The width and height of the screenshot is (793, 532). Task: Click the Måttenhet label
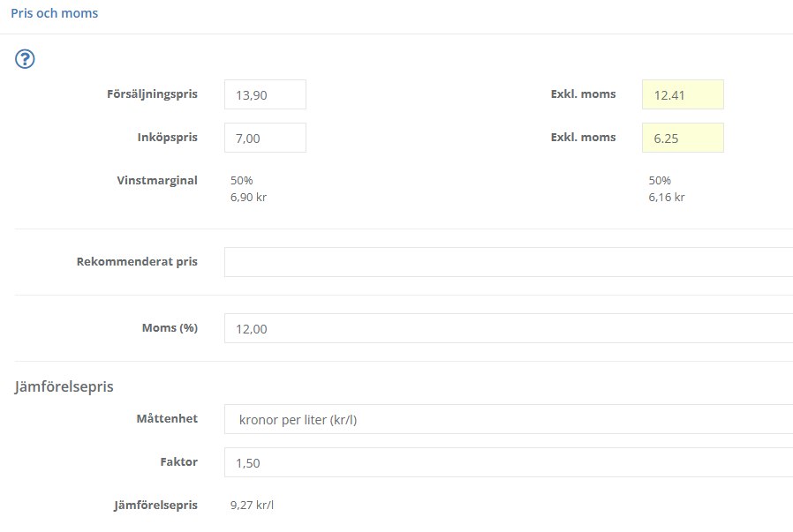[x=162, y=419]
